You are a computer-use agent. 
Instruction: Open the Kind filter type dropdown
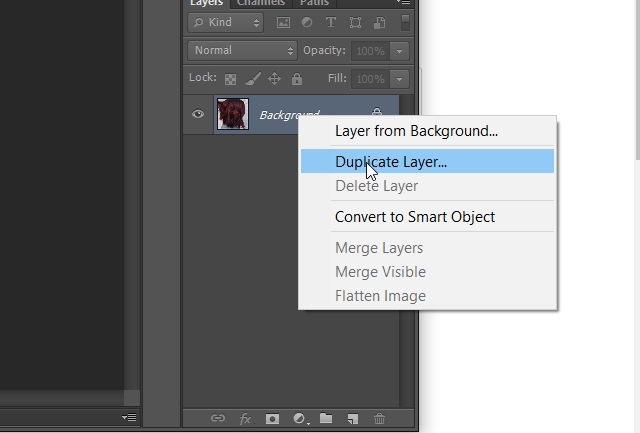[x=226, y=22]
